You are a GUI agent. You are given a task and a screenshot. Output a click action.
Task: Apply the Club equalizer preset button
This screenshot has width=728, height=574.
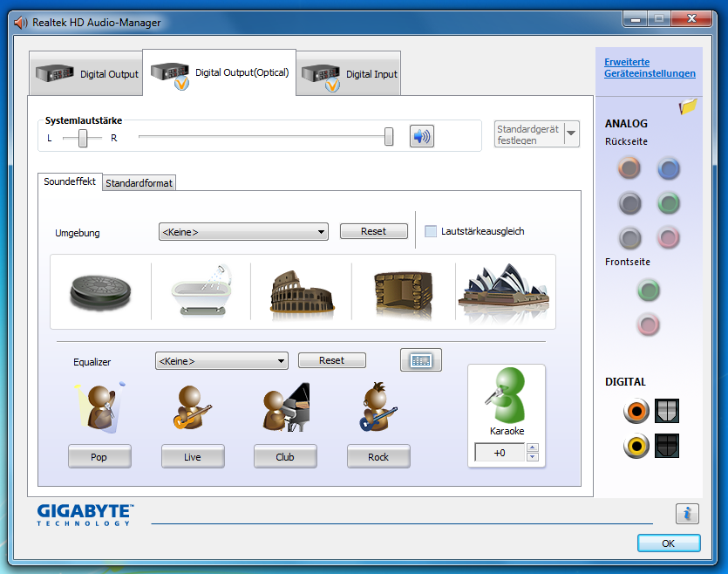pyautogui.click(x=285, y=456)
